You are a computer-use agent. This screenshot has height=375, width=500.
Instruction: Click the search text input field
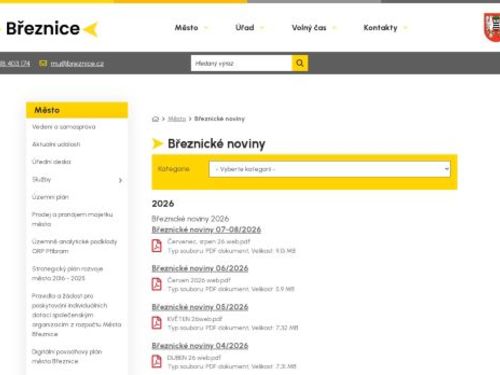241,63
